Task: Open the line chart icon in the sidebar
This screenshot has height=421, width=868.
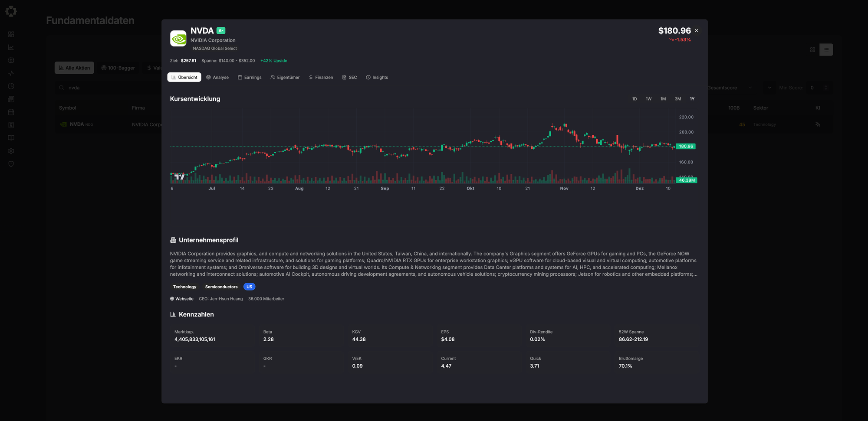Action: 11,47
